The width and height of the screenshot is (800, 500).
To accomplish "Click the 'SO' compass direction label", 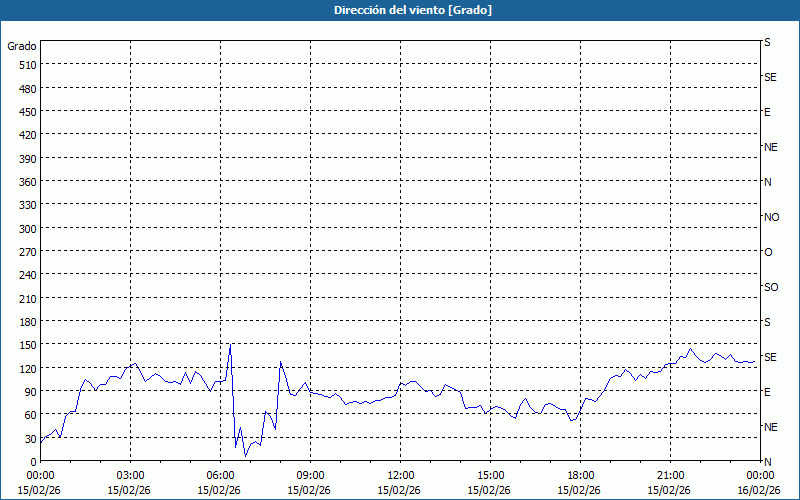I will click(771, 287).
